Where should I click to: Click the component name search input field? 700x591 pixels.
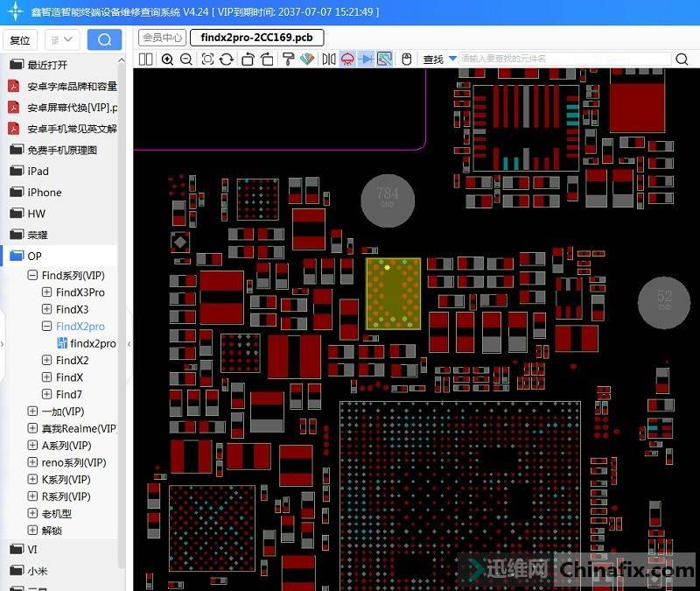(x=564, y=59)
